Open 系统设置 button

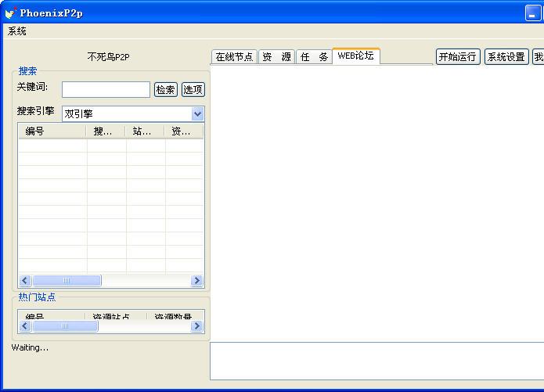(x=506, y=56)
